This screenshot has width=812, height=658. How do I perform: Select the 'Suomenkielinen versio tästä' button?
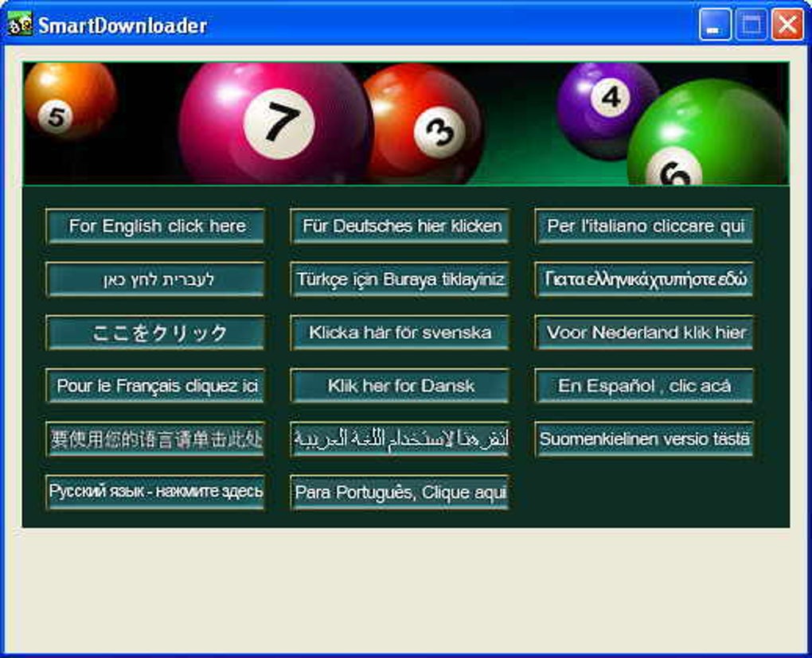644,439
